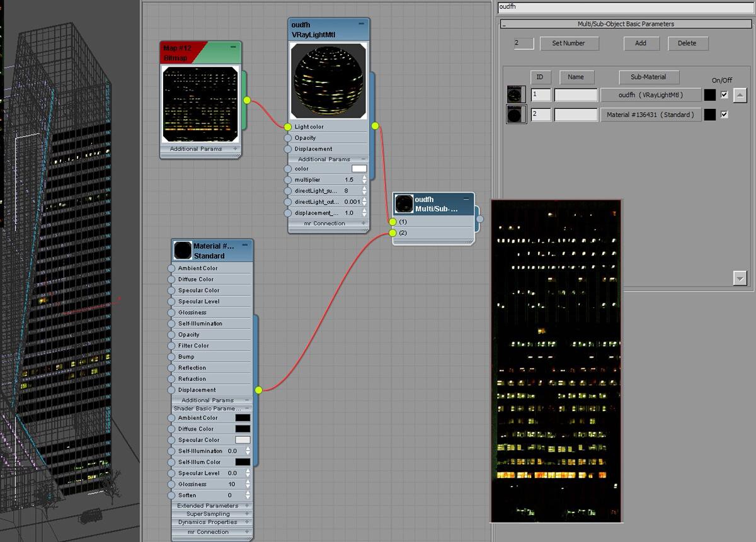Click the Glossiness map socket on Standard node
Screen dimensions: 756x542
171,313
